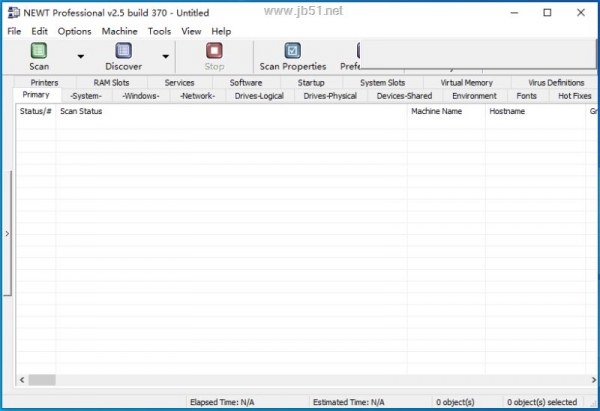Open Scan Properties from the toolbar
Image resolution: width=600 pixels, height=411 pixels.
(x=292, y=52)
